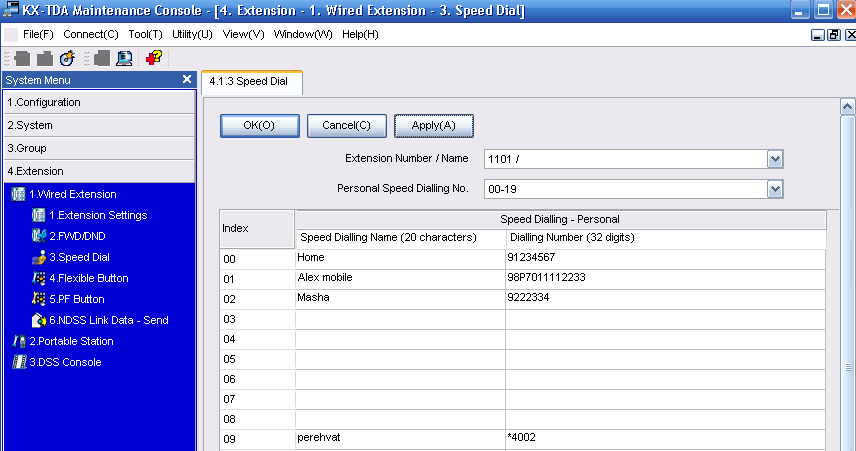Click greyed-out icon left of computer icon
The image size is (856, 451).
point(102,58)
